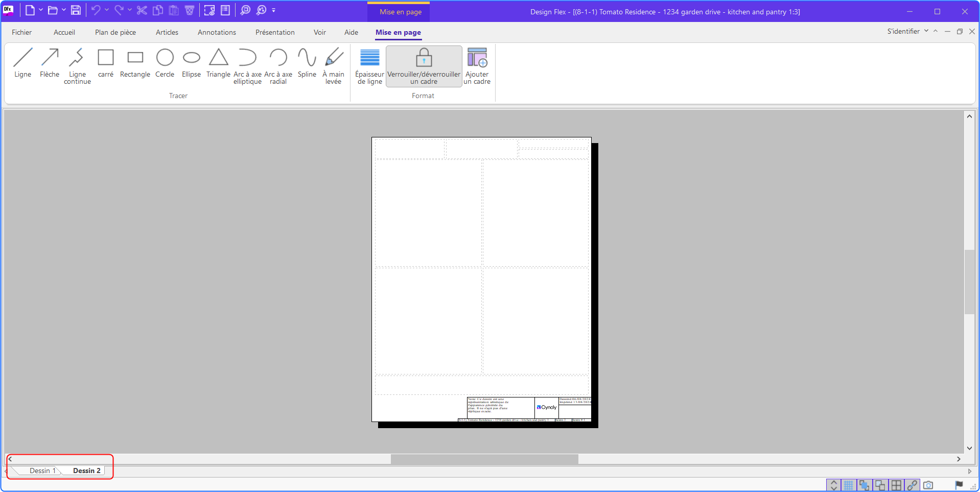Click the camera icon in status bar
Screen dimensions: 980x492
[928, 485]
